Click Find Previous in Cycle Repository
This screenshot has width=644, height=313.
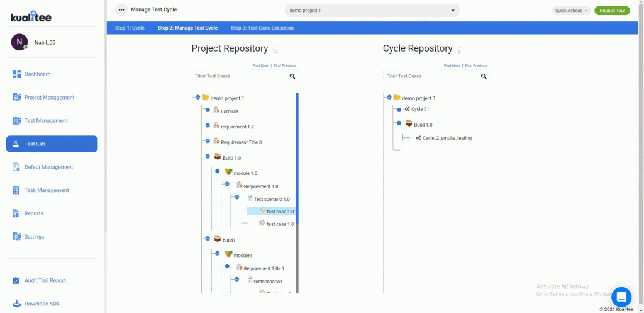click(476, 65)
